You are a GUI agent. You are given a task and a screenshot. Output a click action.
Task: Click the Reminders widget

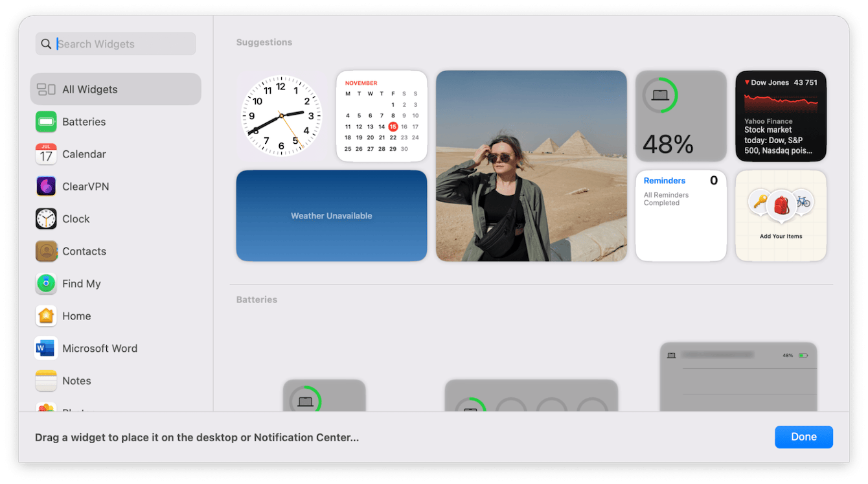point(681,216)
